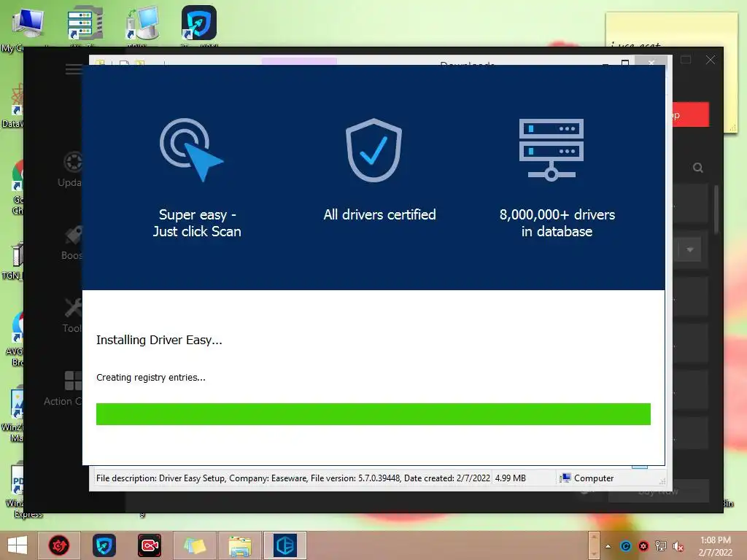The height and width of the screenshot is (560, 747).
Task: Click the 4.99 MB size in Explorer status bar
Action: click(510, 478)
